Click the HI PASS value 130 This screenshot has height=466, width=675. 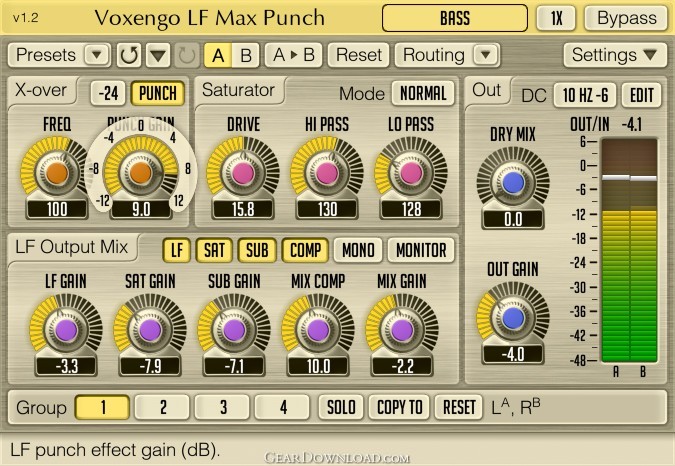(x=327, y=209)
